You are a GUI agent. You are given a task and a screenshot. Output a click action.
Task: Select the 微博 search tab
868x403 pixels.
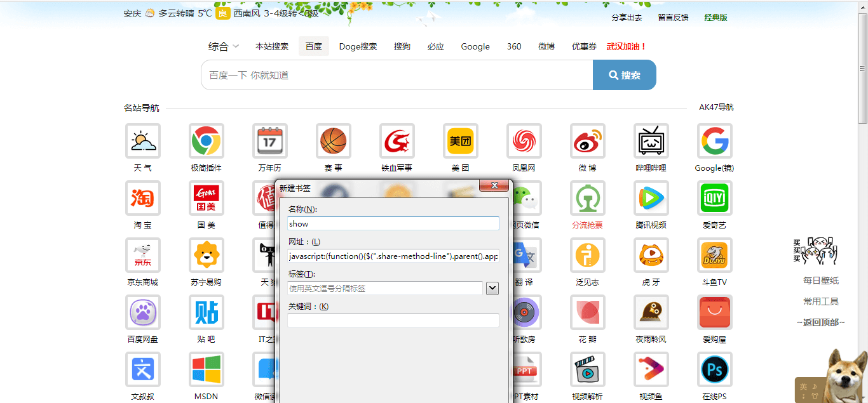coord(546,46)
